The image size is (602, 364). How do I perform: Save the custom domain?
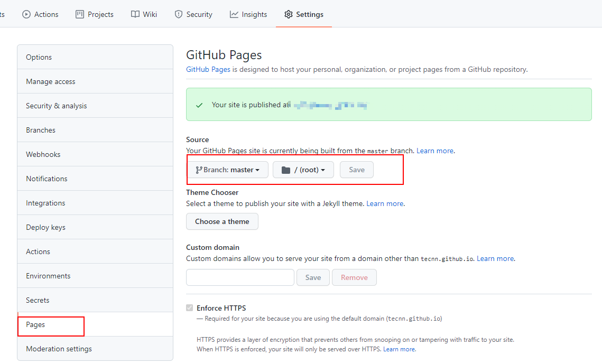[x=313, y=277]
